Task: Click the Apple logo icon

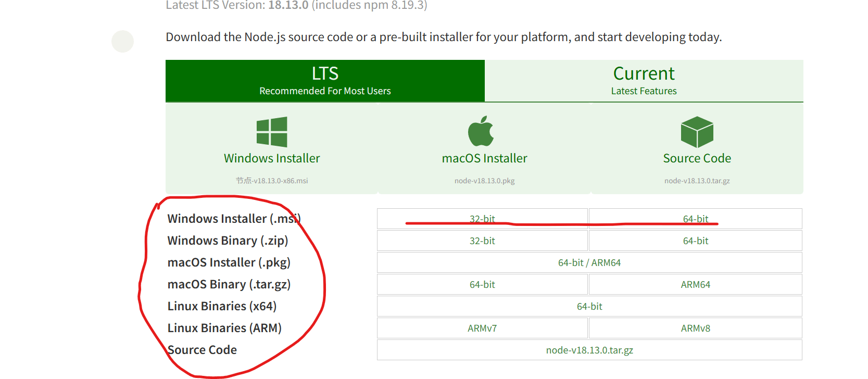Action: pyautogui.click(x=481, y=131)
